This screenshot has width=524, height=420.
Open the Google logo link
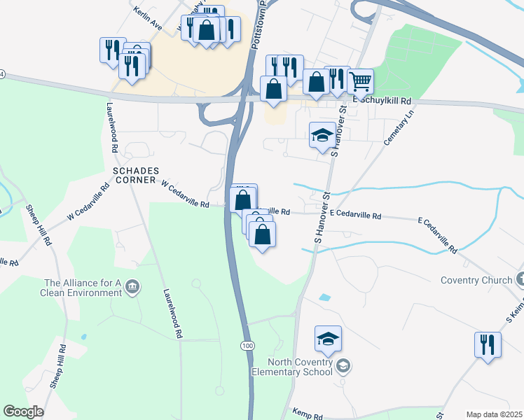coord(23,412)
